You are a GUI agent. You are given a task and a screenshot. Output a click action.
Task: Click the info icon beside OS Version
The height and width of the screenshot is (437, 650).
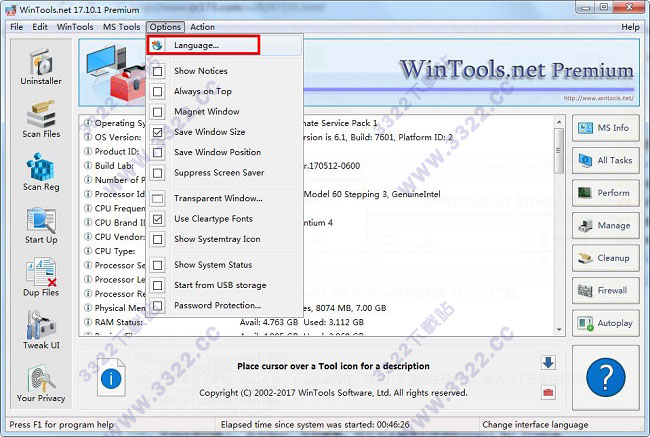88,137
